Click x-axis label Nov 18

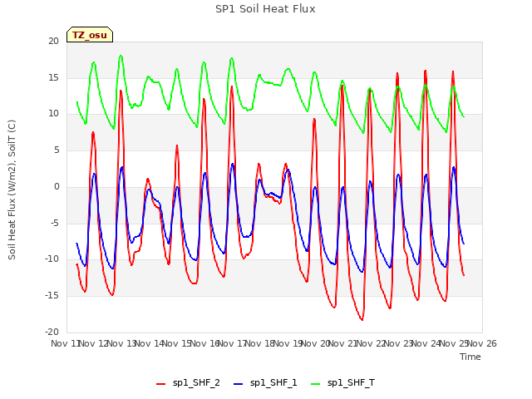click(260, 343)
